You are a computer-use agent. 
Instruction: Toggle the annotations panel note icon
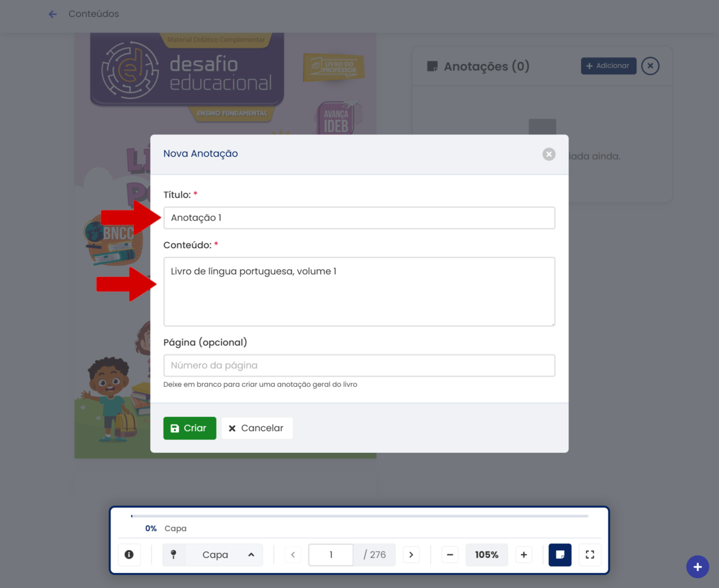[x=560, y=555]
